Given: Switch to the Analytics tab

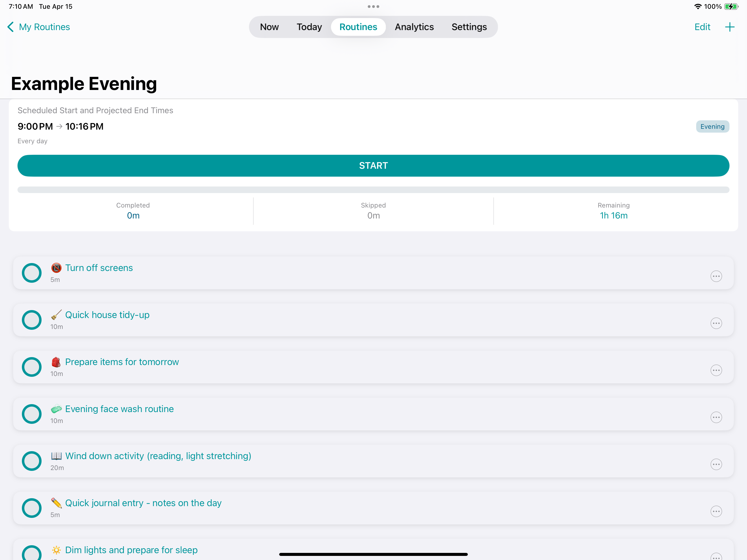Looking at the screenshot, I should click(414, 27).
